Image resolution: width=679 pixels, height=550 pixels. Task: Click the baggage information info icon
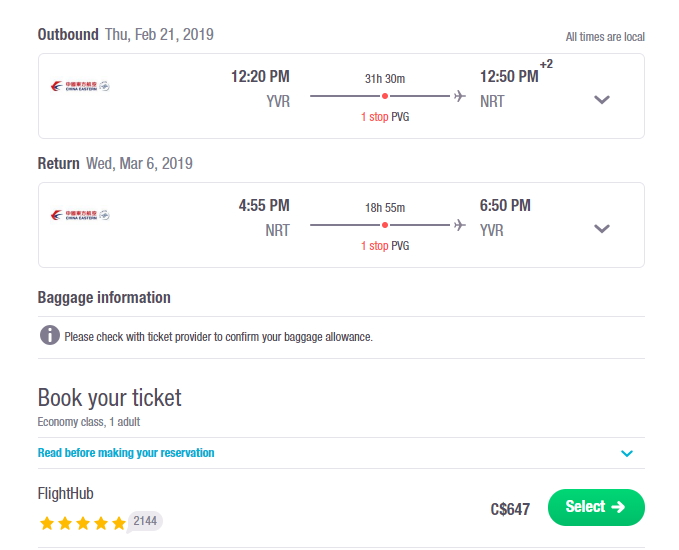50,335
